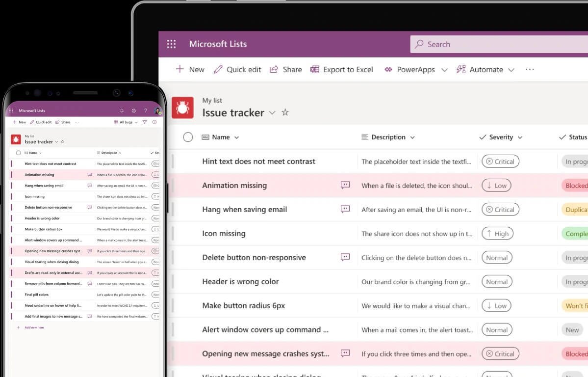Open the filter funnel on the phone toolbar
This screenshot has width=588, height=377.
(x=145, y=122)
